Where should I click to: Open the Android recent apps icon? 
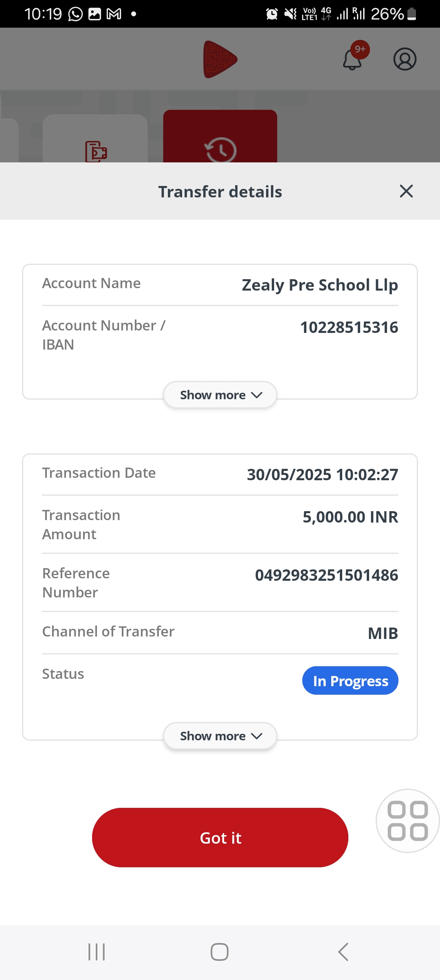pos(97,952)
